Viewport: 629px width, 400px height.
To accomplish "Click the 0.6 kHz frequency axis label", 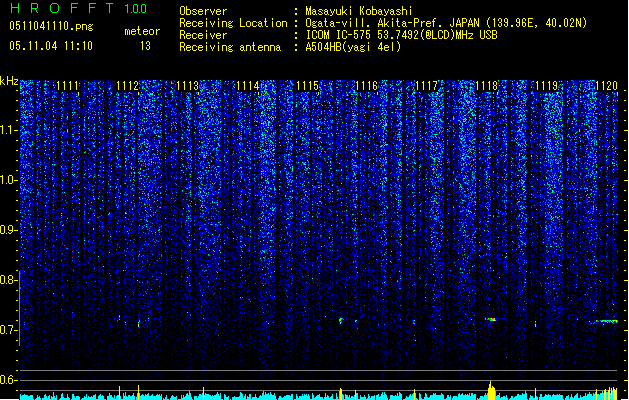I will tap(8, 380).
